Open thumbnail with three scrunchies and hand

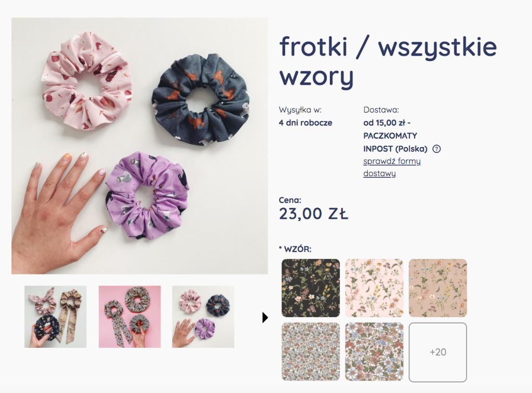coord(203,317)
